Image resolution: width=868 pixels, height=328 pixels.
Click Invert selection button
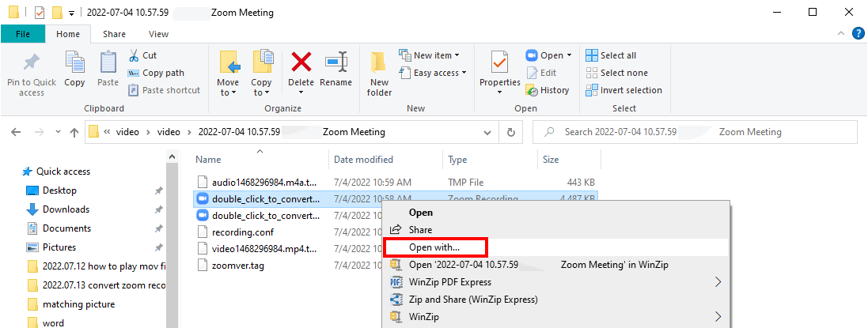pyautogui.click(x=624, y=90)
